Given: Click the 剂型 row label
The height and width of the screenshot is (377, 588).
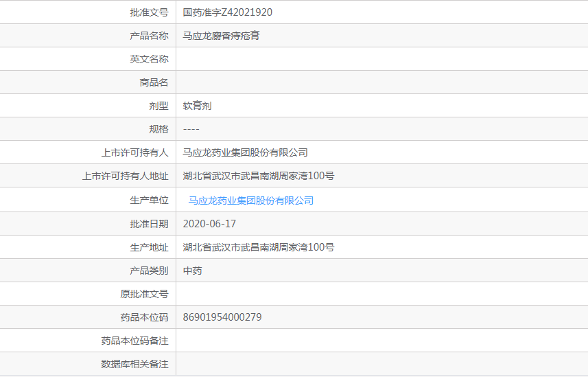Looking at the screenshot, I should coord(159,106).
